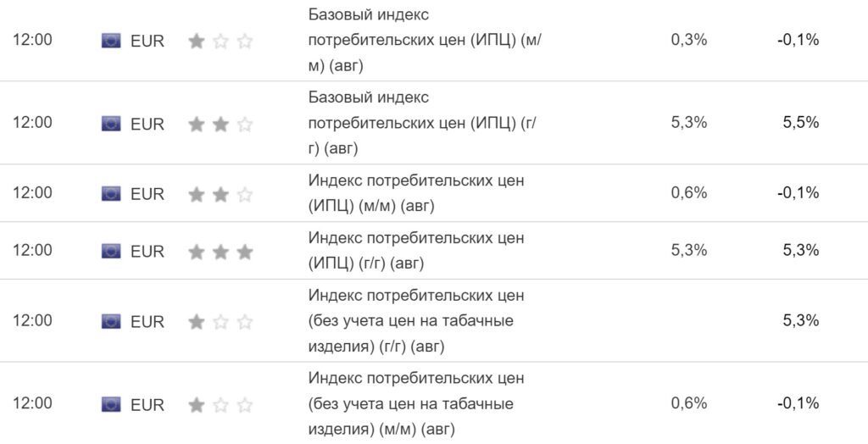Click the three-star importance rating
This screenshot has height=444, width=868.
click(220, 251)
